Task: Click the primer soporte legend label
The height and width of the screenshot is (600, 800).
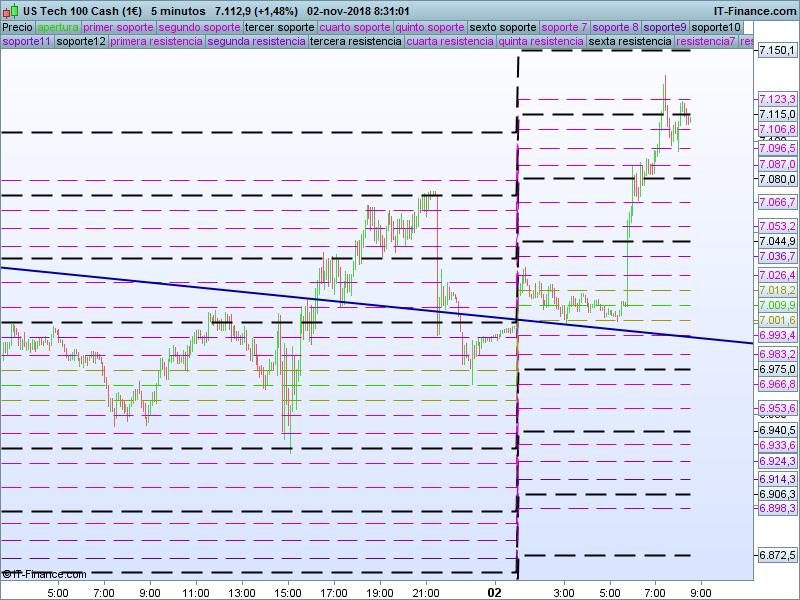Action: point(118,28)
